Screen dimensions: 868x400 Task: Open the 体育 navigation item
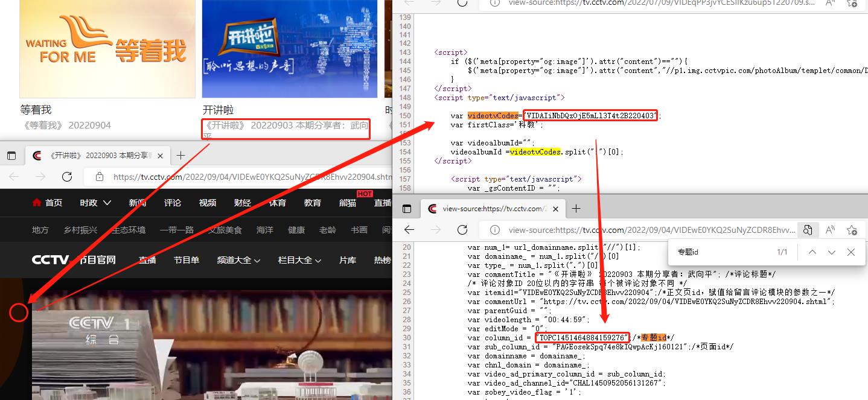278,203
